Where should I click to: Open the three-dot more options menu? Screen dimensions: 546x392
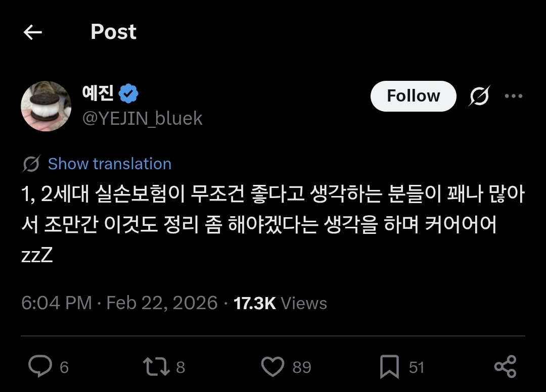(x=514, y=96)
